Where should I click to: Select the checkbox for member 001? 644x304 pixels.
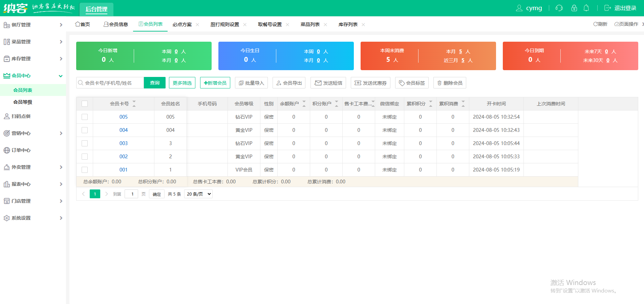[x=85, y=170]
